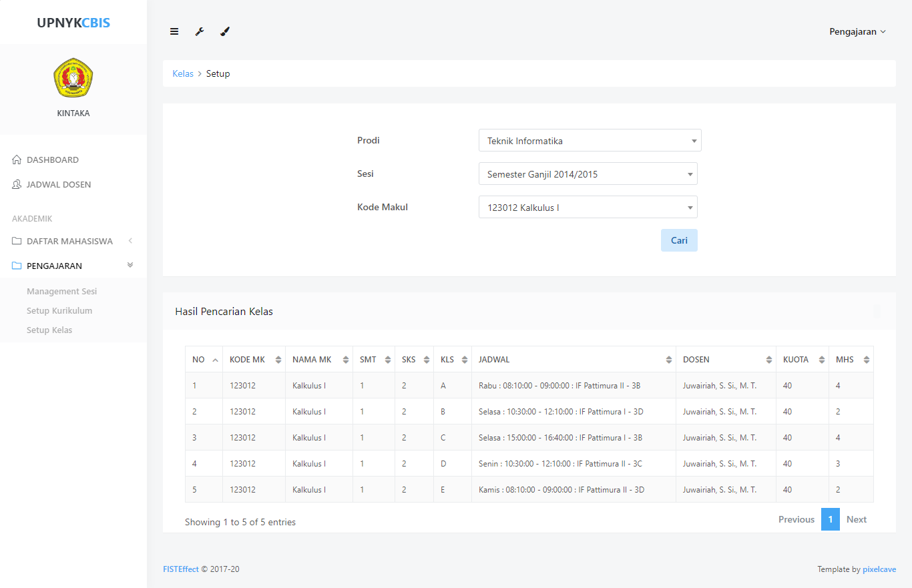Sort table by the KUOTA column
912x588 pixels.
point(801,360)
